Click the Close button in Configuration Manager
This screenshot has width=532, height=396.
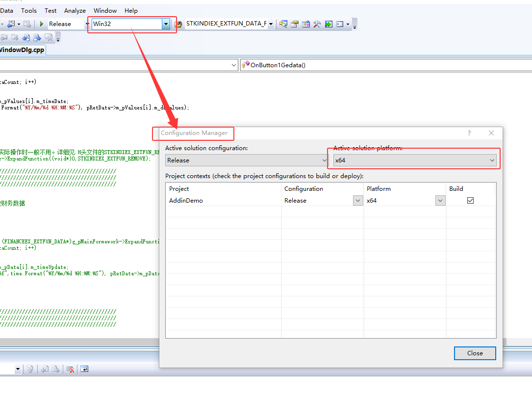(x=475, y=353)
